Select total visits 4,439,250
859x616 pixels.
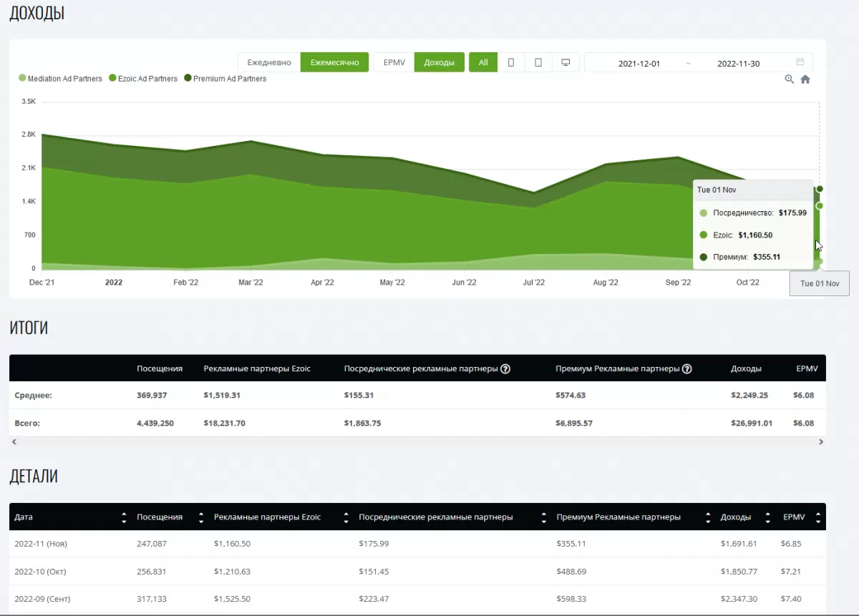click(x=155, y=424)
